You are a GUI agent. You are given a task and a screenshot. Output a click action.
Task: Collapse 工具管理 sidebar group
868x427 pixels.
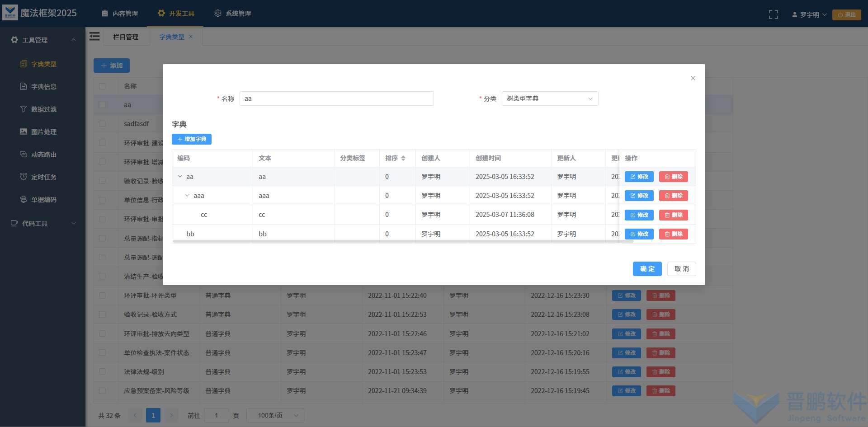pos(42,40)
